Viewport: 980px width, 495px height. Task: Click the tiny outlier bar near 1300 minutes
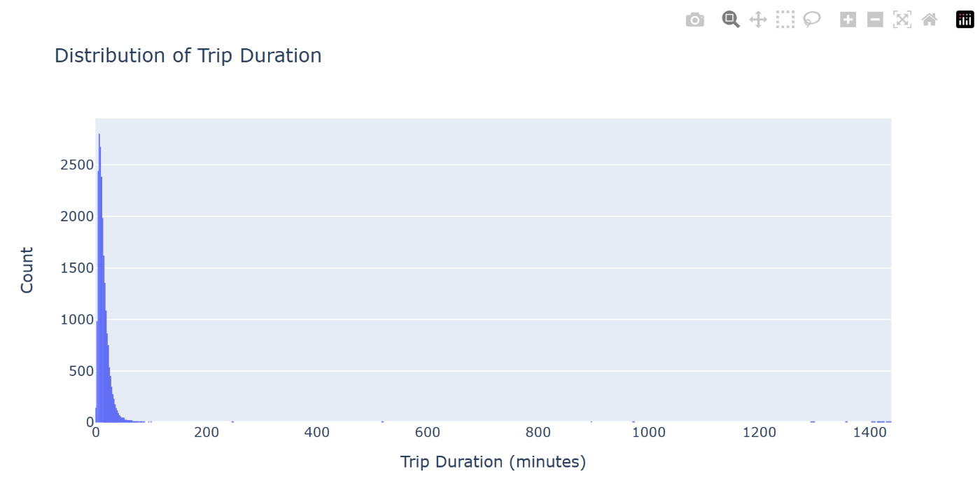point(813,421)
